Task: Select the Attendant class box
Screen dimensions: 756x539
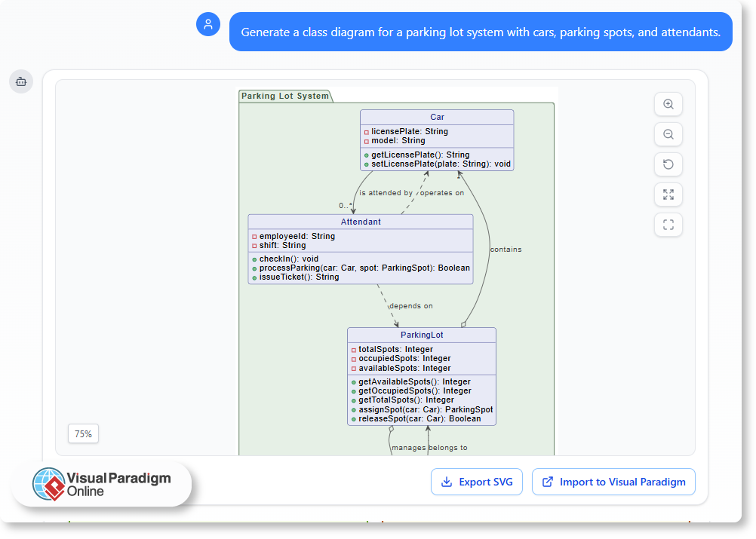Action: [360, 249]
